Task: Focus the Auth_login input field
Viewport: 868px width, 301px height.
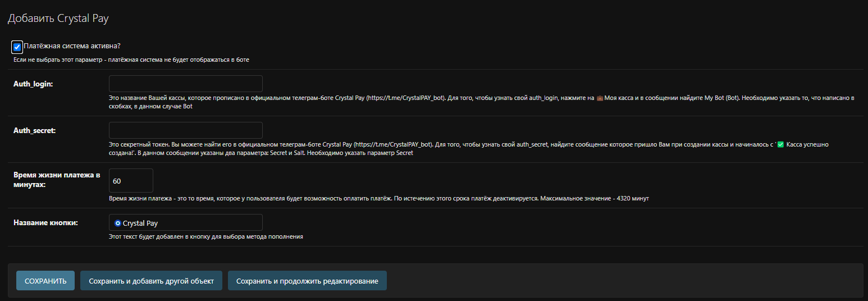Action: (x=186, y=84)
